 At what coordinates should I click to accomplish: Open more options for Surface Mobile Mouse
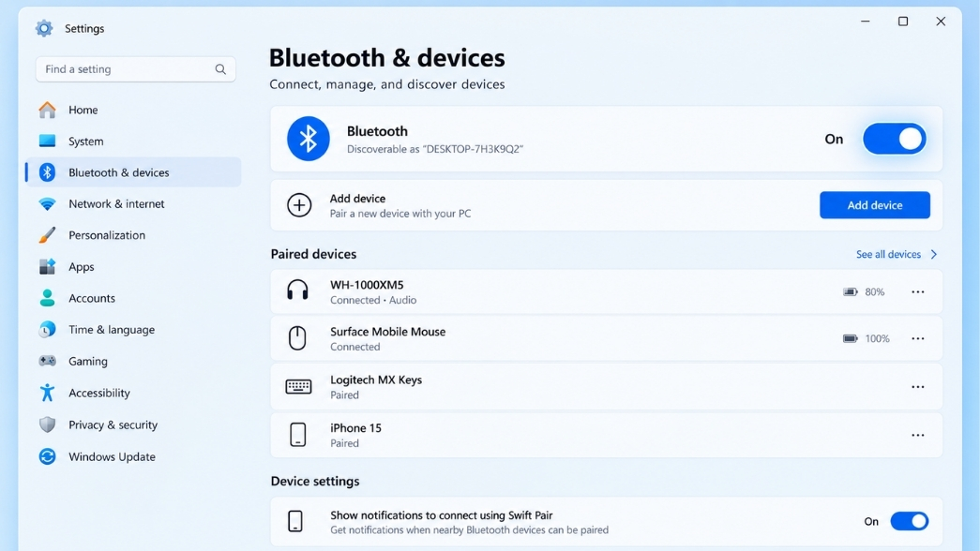point(917,338)
